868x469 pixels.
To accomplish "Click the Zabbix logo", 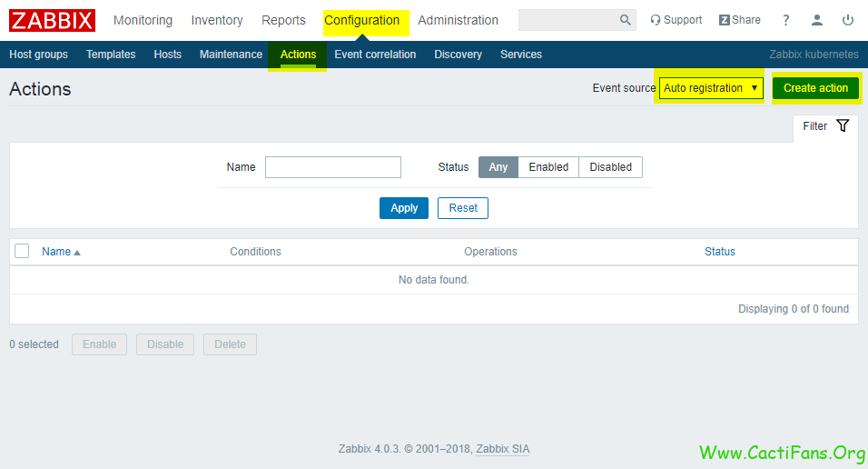I will (x=52, y=21).
